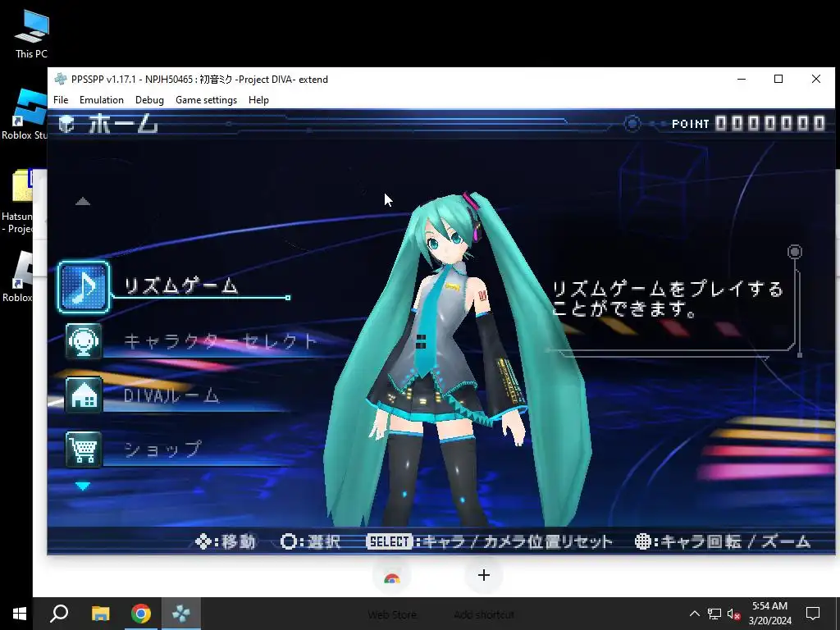Screen dimensions: 840x630
Task: Open the Emulation menu
Action: point(101,100)
